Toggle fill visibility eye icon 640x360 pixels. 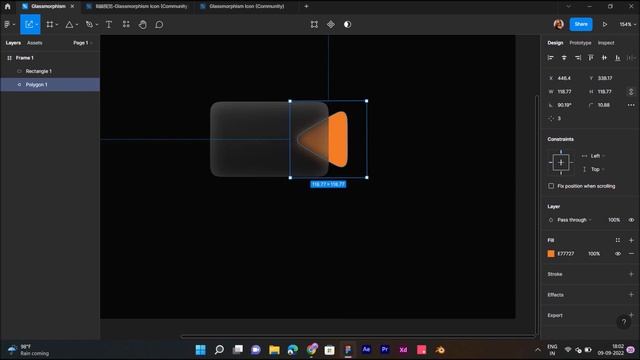pyautogui.click(x=618, y=254)
